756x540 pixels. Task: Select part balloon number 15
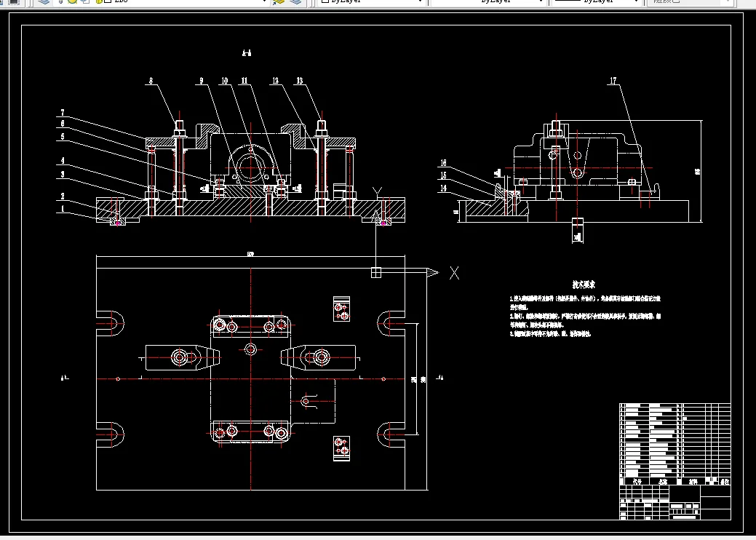(x=443, y=175)
